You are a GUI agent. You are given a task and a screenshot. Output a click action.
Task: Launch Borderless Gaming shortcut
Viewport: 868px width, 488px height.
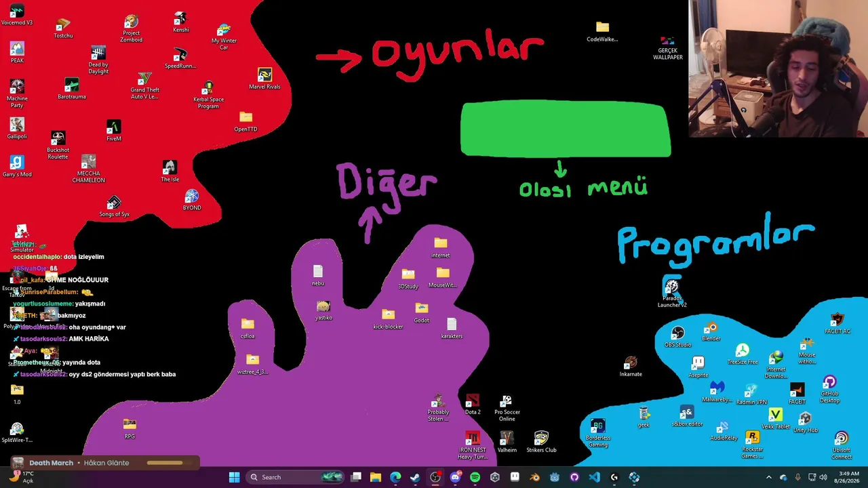597,433
